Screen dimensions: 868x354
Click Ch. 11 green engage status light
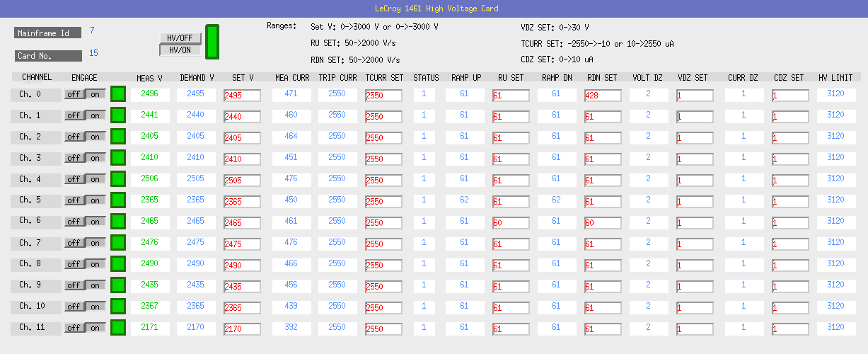(x=118, y=328)
